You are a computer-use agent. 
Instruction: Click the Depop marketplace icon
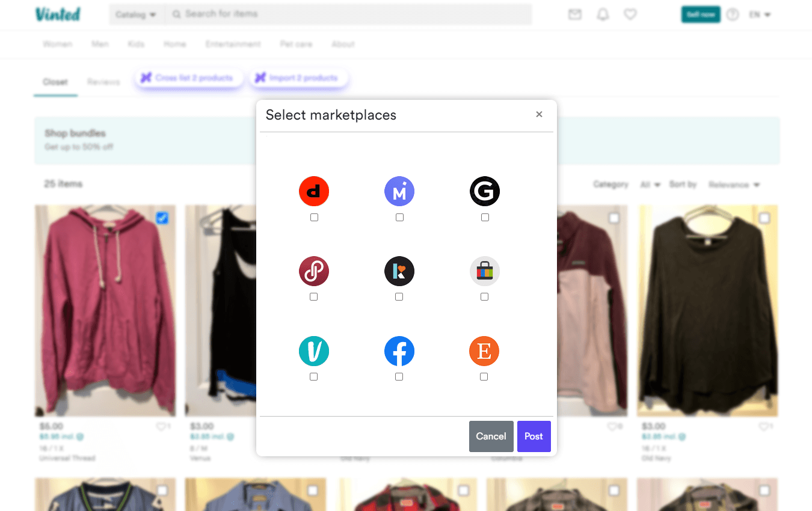point(314,192)
